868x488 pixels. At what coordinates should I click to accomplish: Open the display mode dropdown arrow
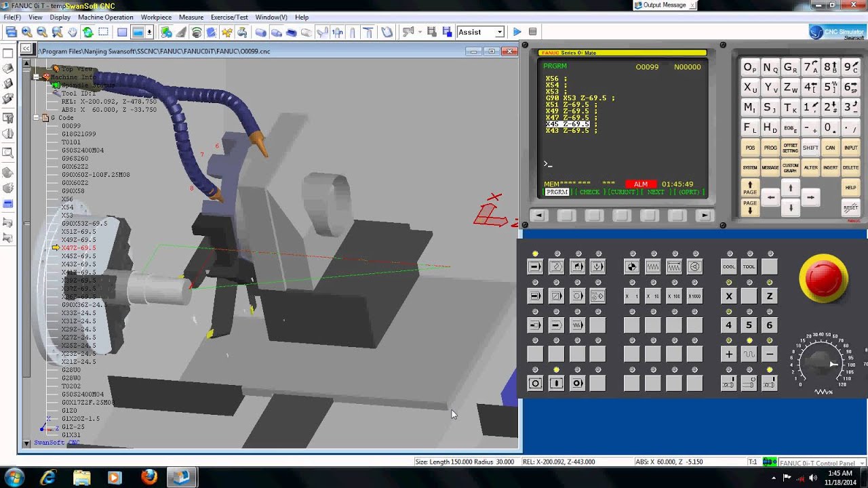149,32
